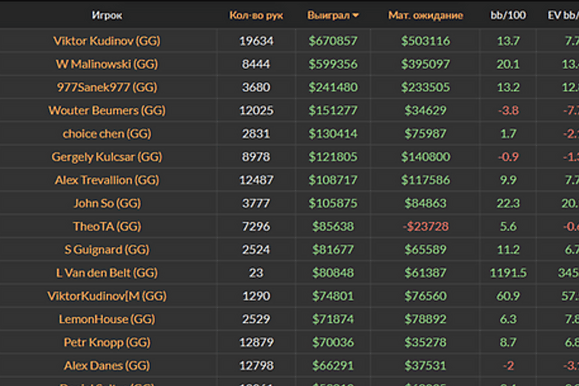The image size is (579, 386).
Task: Select winnings value $108717
Action: 333,180
